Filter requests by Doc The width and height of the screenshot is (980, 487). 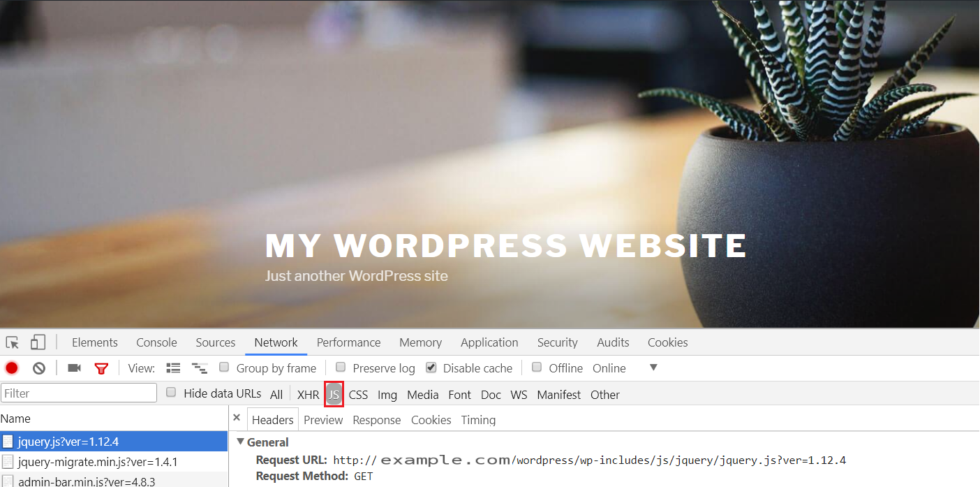(x=491, y=395)
